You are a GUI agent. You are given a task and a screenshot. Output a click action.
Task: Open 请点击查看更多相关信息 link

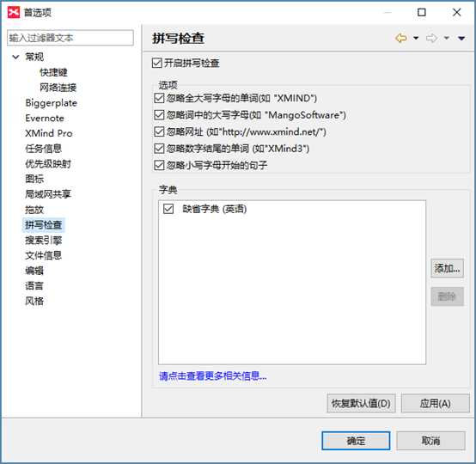(x=213, y=376)
